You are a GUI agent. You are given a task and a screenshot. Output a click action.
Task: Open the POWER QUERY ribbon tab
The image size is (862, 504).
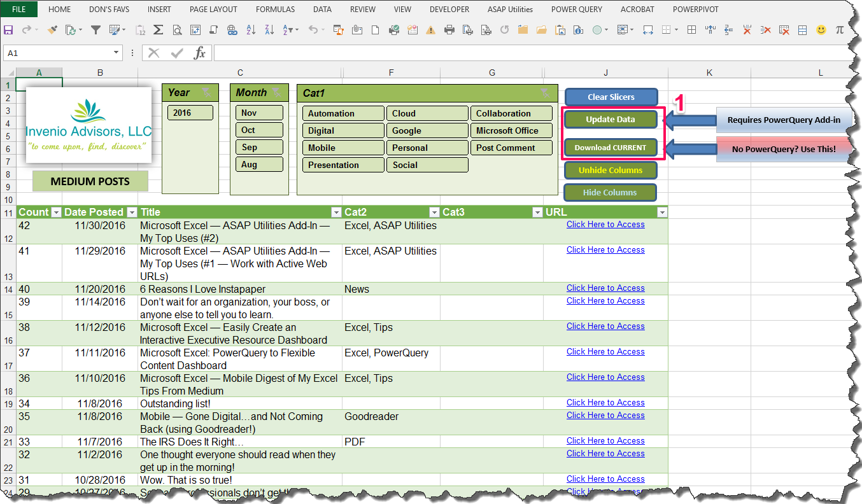(x=576, y=9)
